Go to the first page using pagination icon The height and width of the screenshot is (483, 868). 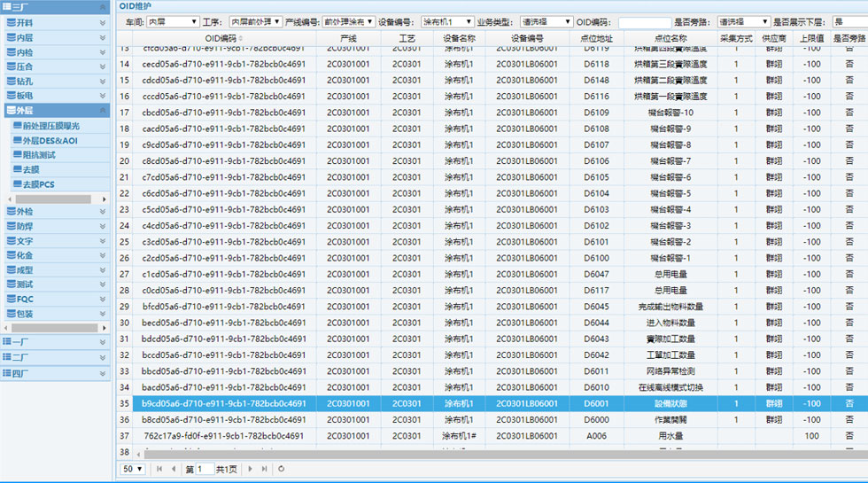pos(159,469)
